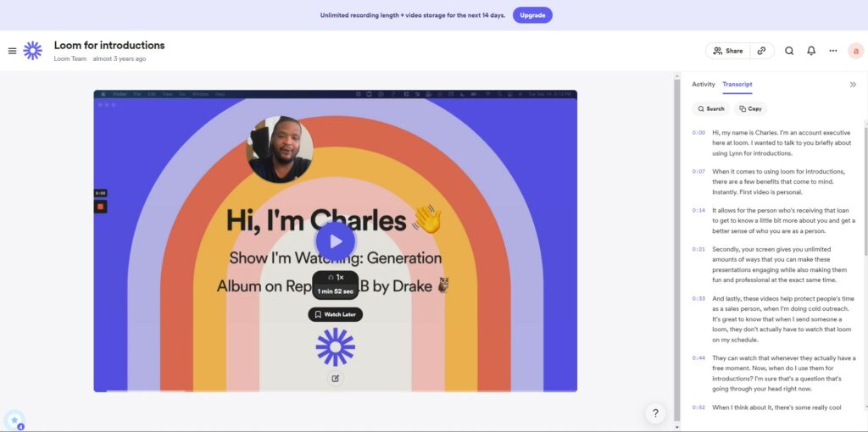
Task: Click the Upgrade button in banner
Action: pyautogui.click(x=532, y=15)
